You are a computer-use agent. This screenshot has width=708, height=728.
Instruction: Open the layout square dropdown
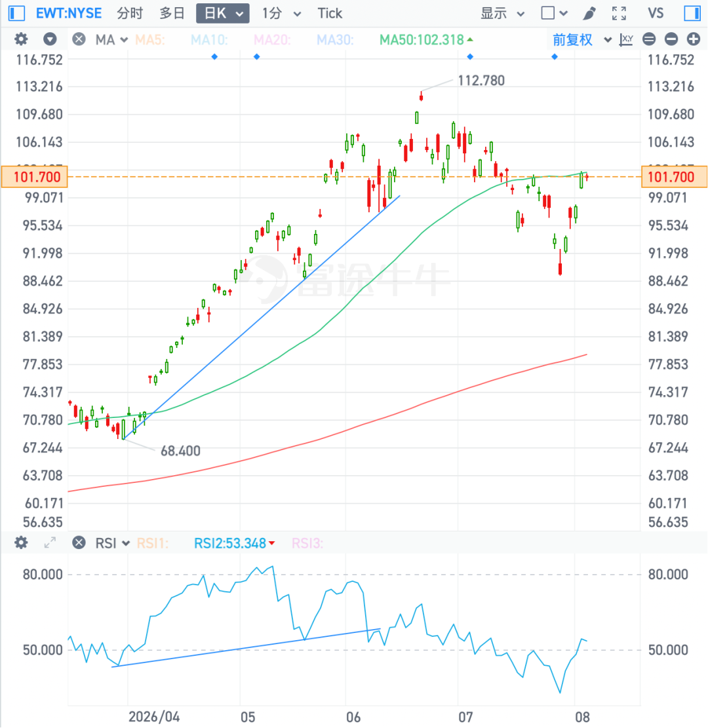[554, 13]
